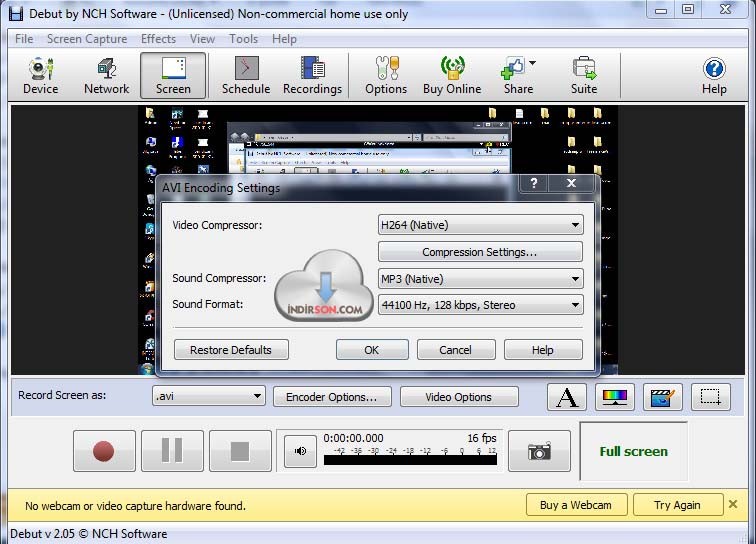
Task: Click the dialog's Help button
Action: pos(543,350)
